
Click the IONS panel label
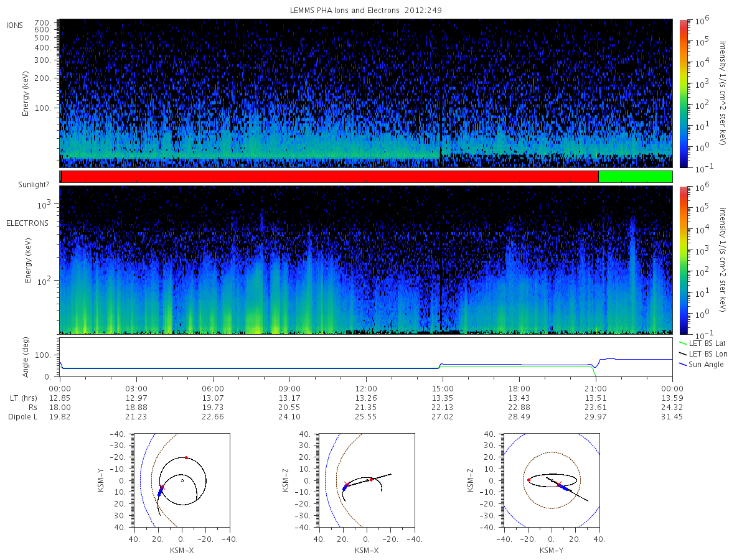pyautogui.click(x=15, y=25)
